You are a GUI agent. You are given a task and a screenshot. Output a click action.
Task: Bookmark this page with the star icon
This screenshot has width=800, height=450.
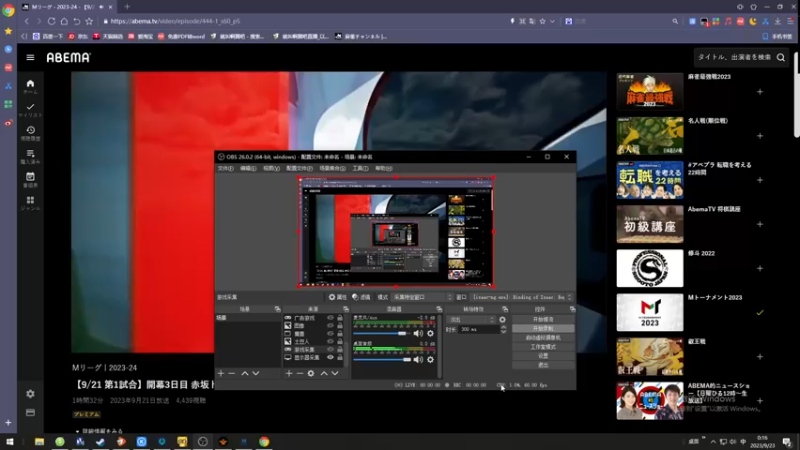89,21
